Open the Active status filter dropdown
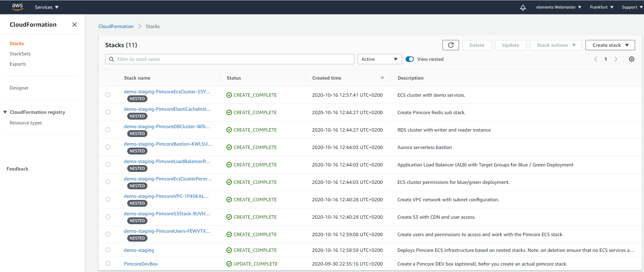644x272 pixels. (x=380, y=59)
